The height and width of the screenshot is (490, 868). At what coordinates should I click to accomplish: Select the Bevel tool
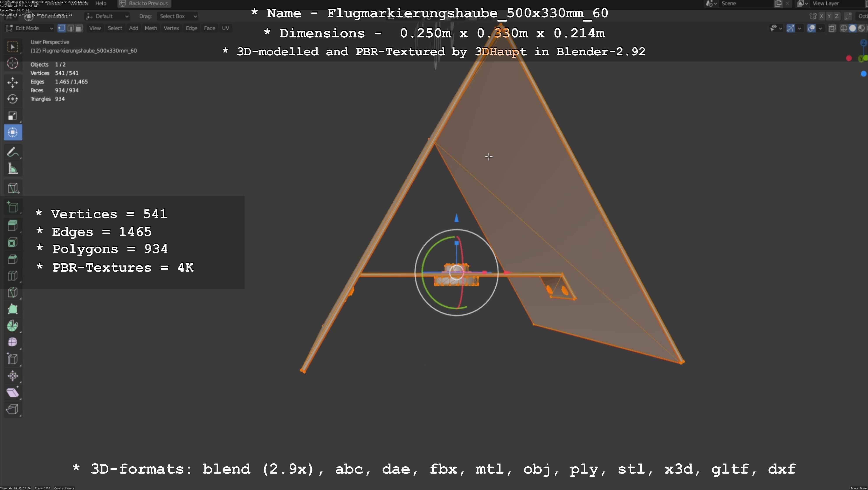[x=13, y=259]
